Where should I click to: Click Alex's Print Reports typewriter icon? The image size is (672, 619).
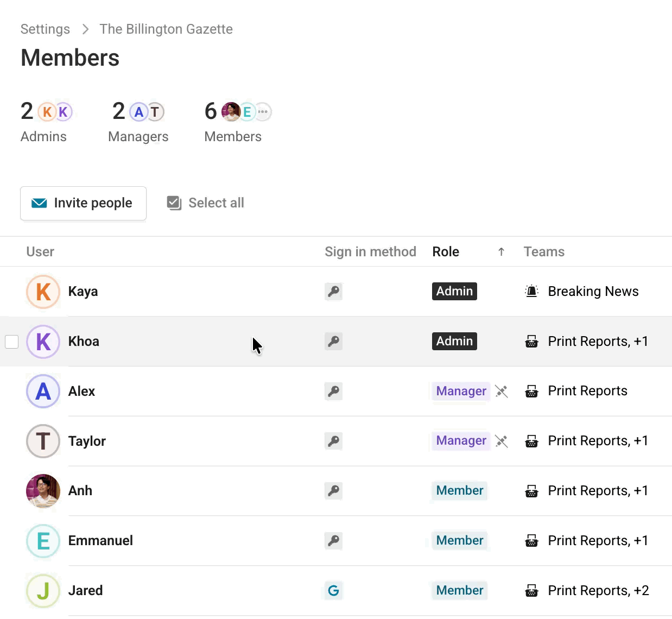(531, 391)
